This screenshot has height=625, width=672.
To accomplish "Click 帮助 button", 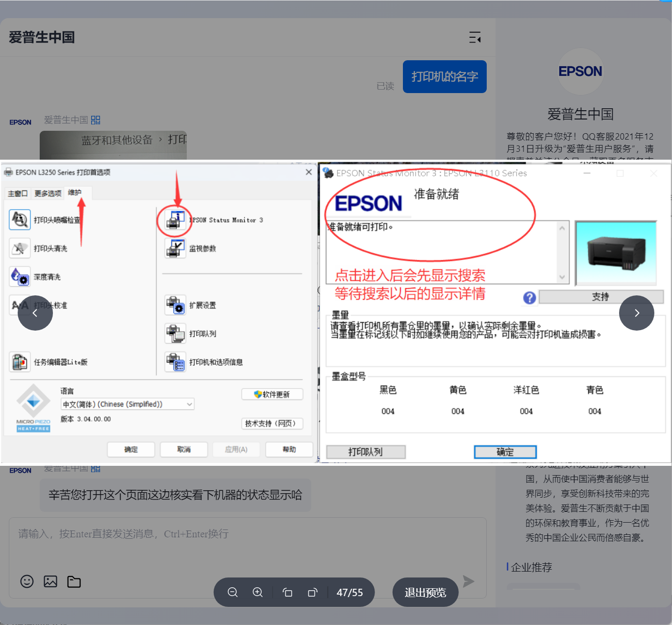I will point(289,450).
